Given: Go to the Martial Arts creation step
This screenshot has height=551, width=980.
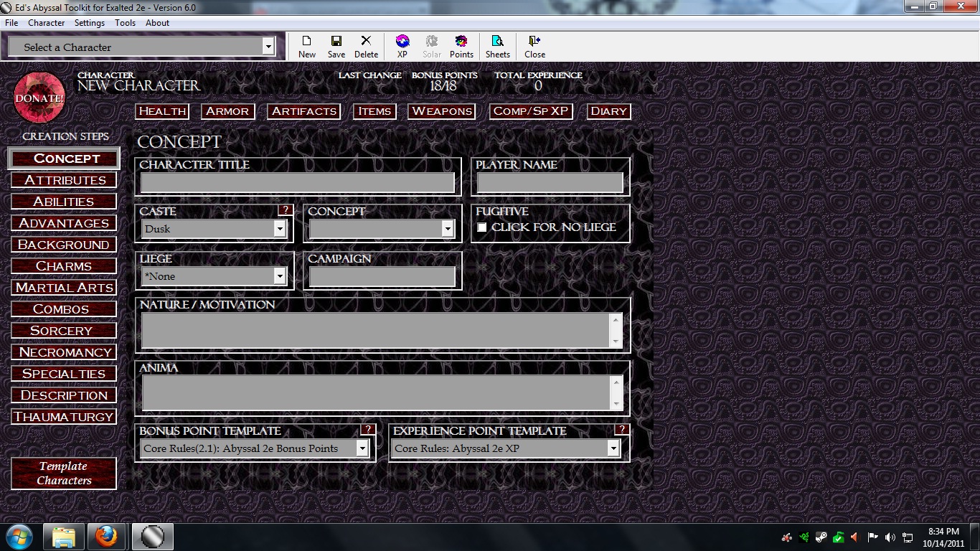Looking at the screenshot, I should coord(65,288).
